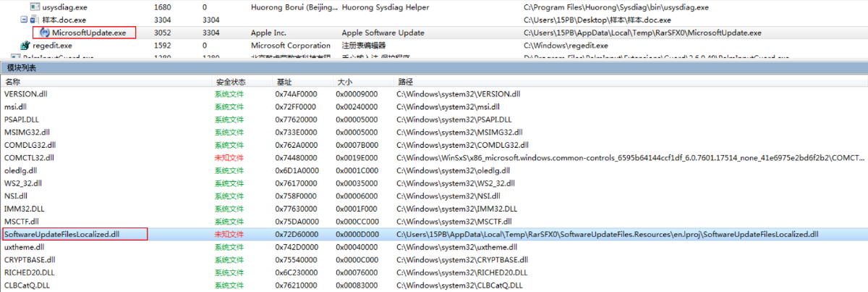Click PID 3052 of MicrosoftUpdate.exe
This screenshot has height=292, width=868.
pyautogui.click(x=163, y=33)
